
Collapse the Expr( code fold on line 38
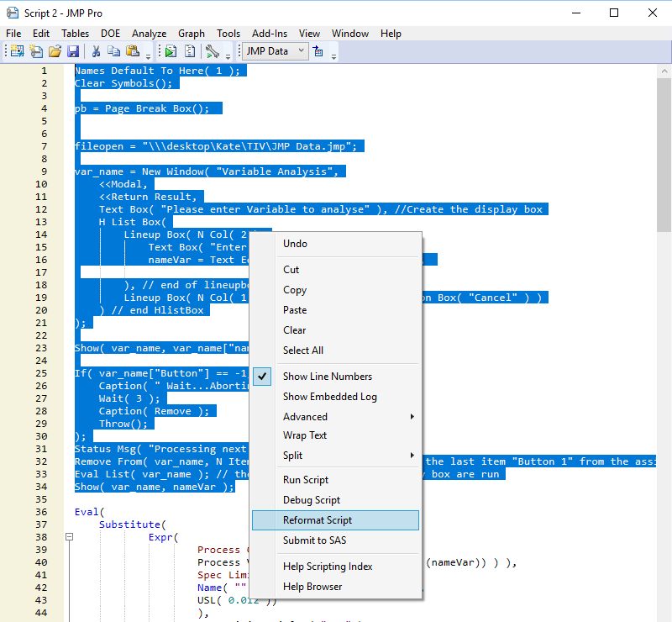(69, 536)
